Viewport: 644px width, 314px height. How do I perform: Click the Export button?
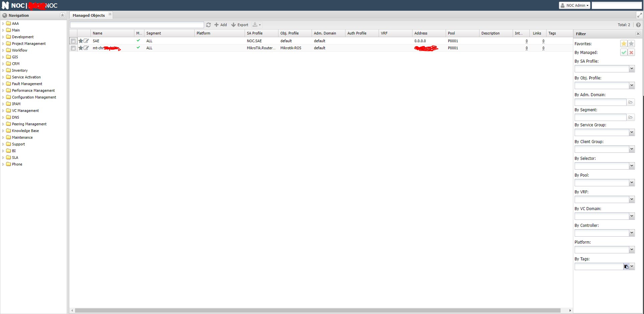[x=240, y=25]
